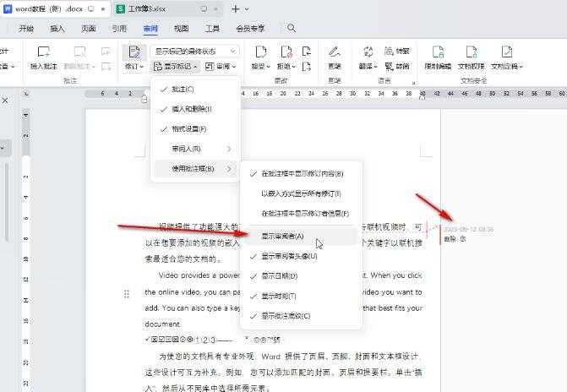Toggle Show Reviewer (显示审阅者) option
This screenshot has width=567, height=392.
301,237
